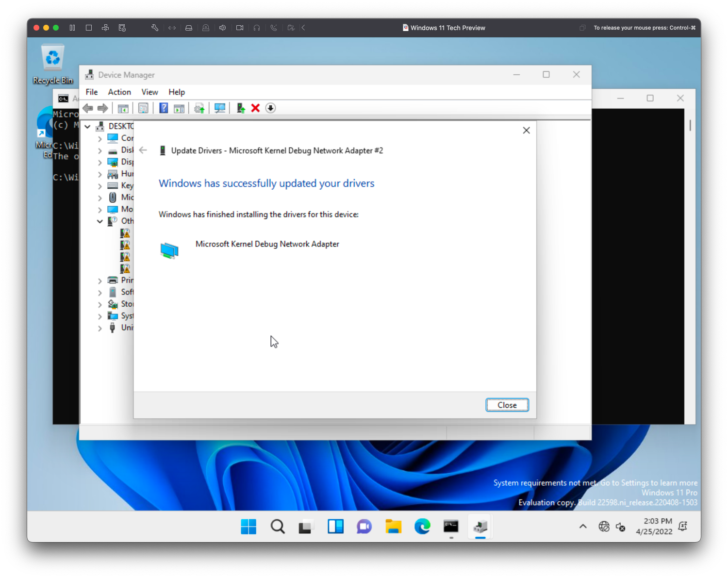Expand the Monitors category
728x578 pixels.
100,210
